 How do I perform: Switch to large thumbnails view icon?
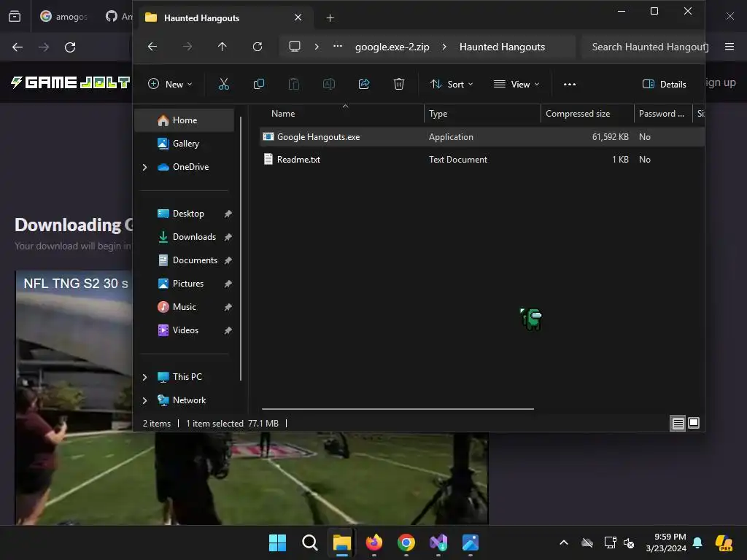pyautogui.click(x=694, y=423)
